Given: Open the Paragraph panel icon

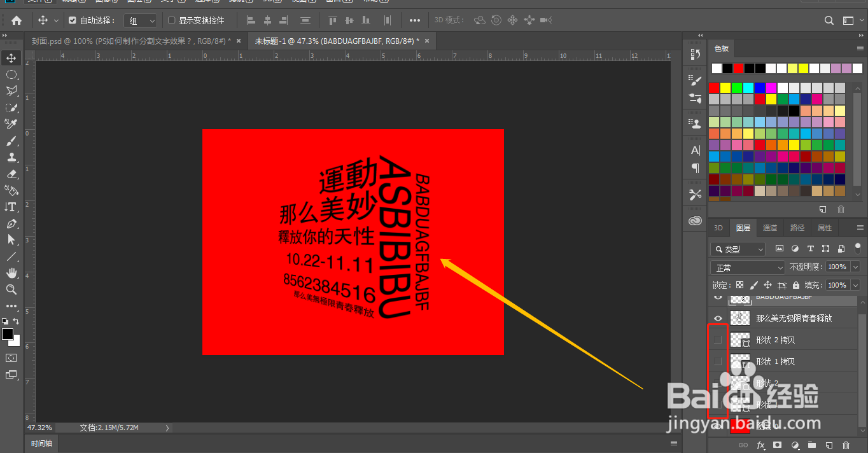Looking at the screenshot, I should (695, 169).
